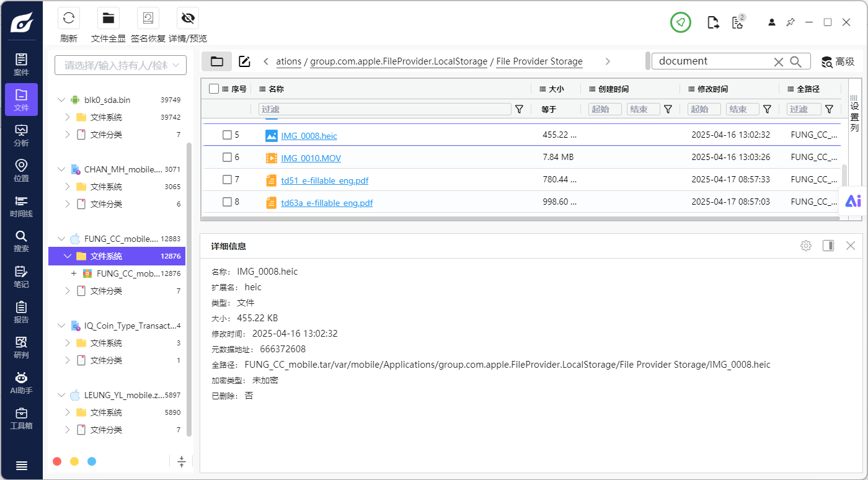Check the box for row 5 IMG_0008.heic
The height and width of the screenshot is (480, 868).
point(227,135)
